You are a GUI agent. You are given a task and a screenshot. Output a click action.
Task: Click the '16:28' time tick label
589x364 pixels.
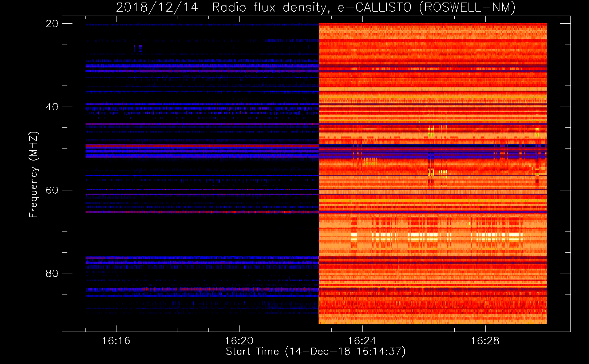click(485, 341)
